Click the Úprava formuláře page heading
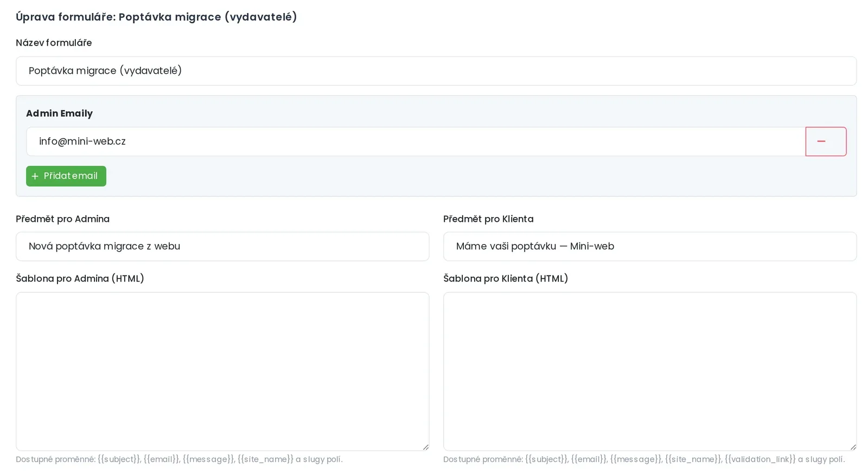 [156, 17]
